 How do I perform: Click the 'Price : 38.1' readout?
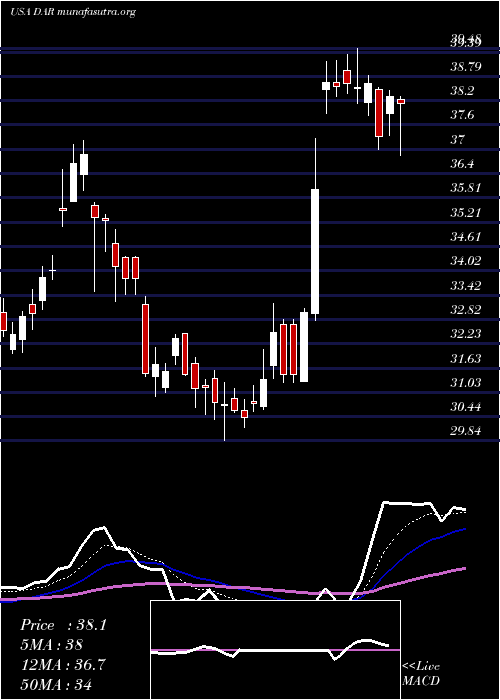[x=63, y=625]
